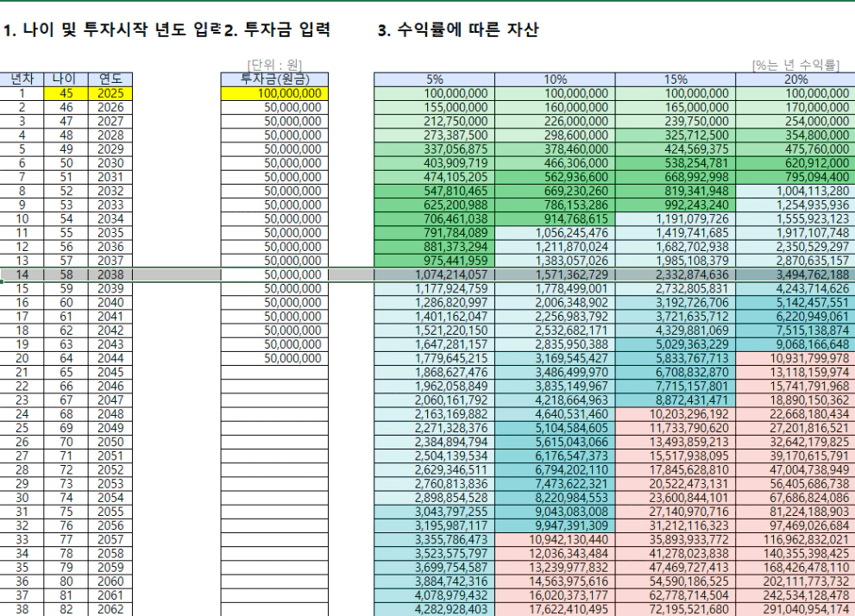Click age cell 64
Screen dimensions: 855x616
[66, 359]
